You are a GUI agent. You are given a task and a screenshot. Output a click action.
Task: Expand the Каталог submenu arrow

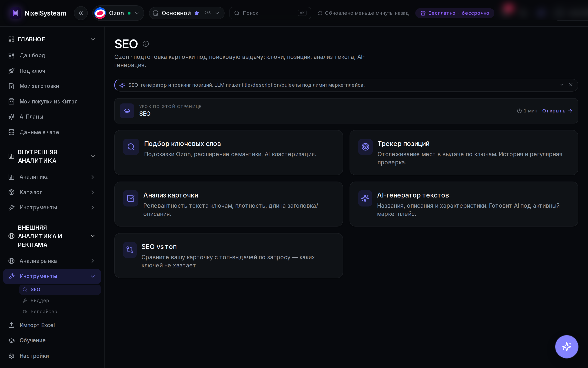click(x=92, y=192)
